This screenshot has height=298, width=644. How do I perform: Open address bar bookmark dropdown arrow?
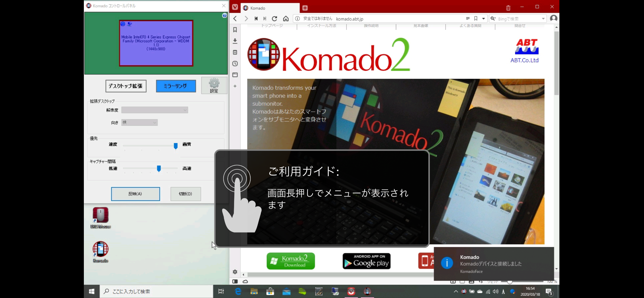pyautogui.click(x=483, y=18)
